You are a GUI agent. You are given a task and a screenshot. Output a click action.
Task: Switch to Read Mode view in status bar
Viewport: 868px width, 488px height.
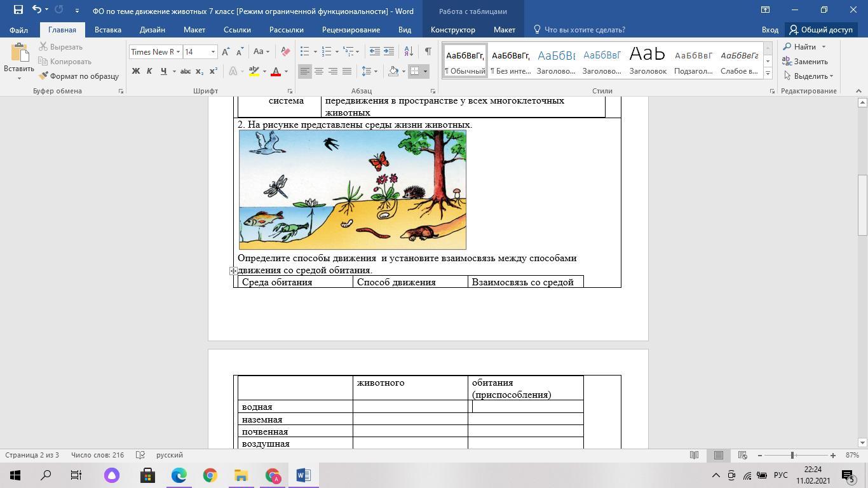tap(695, 455)
